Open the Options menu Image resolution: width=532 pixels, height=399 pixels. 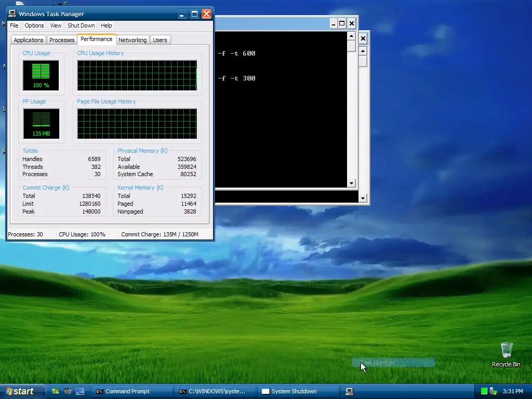34,25
